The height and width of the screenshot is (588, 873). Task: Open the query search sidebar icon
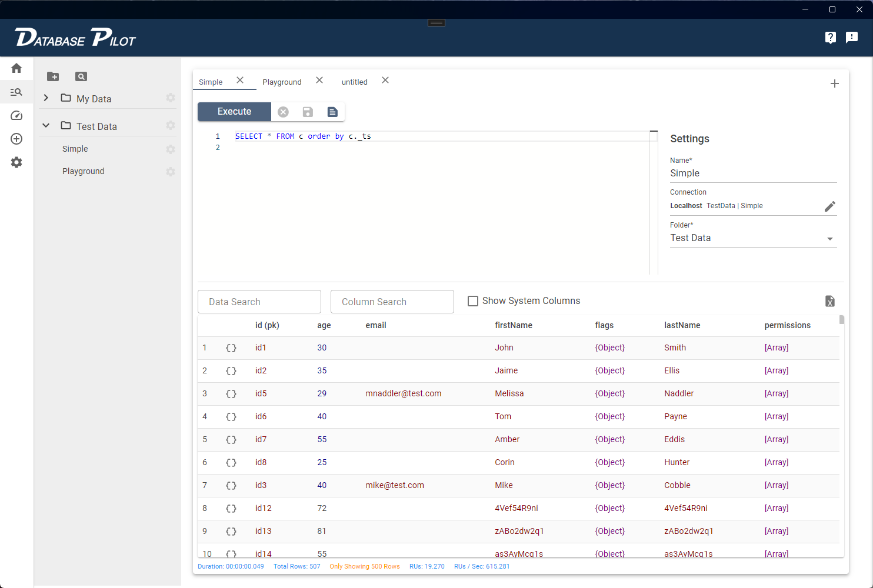click(16, 92)
